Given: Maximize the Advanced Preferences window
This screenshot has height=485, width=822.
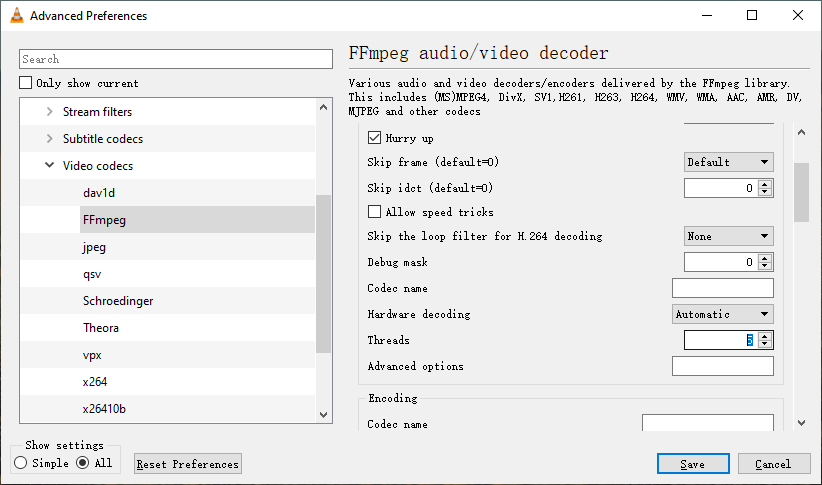Looking at the screenshot, I should pos(752,15).
